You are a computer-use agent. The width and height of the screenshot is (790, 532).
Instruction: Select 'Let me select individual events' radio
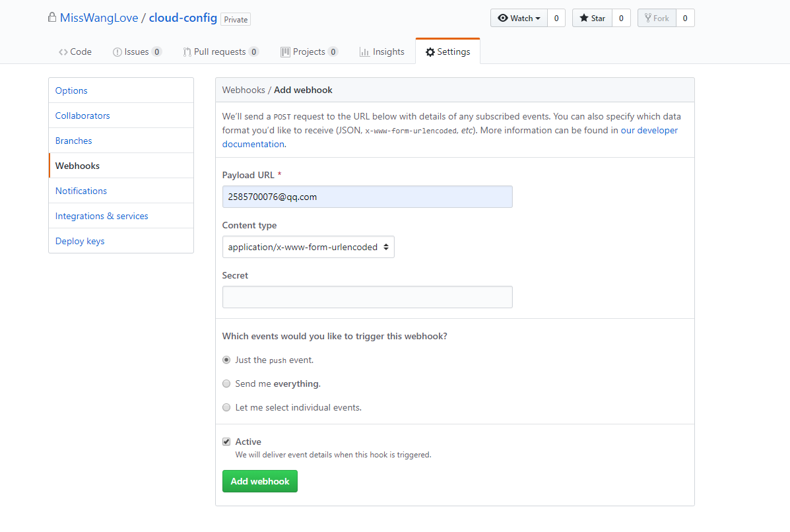226,407
